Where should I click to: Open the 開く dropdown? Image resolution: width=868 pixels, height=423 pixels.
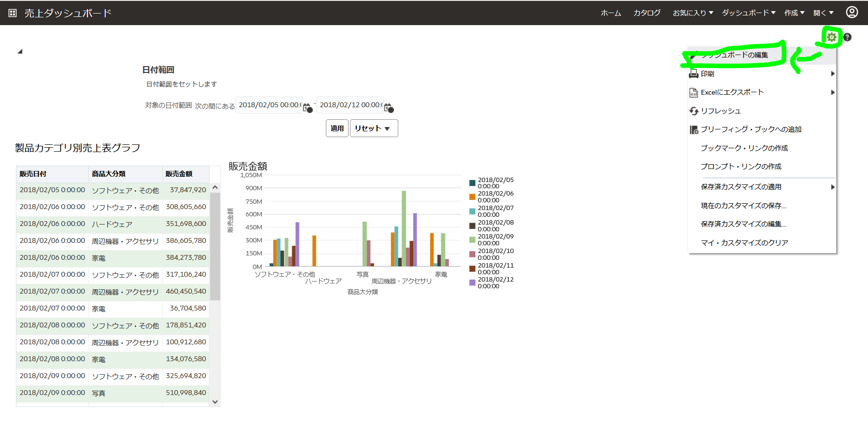pyautogui.click(x=823, y=13)
